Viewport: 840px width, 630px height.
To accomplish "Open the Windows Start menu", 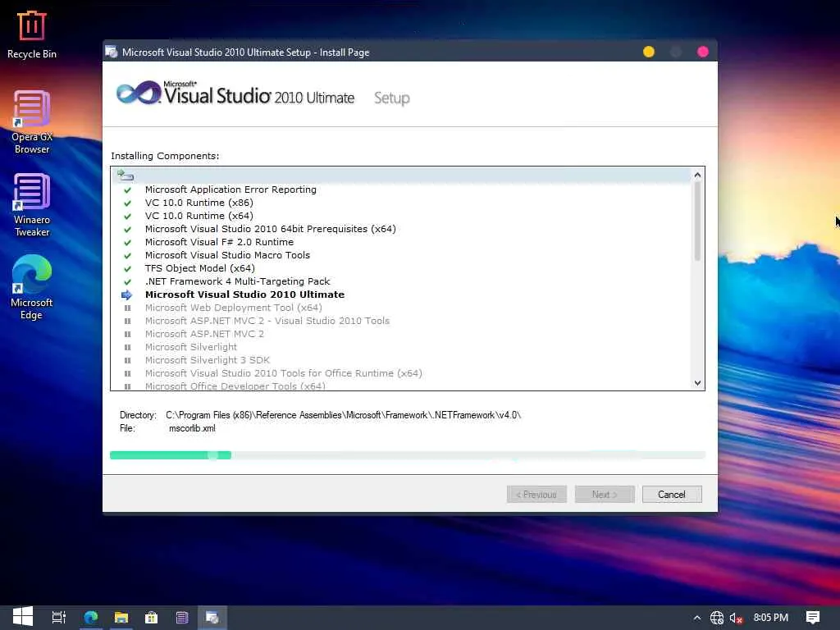I will (x=22, y=617).
